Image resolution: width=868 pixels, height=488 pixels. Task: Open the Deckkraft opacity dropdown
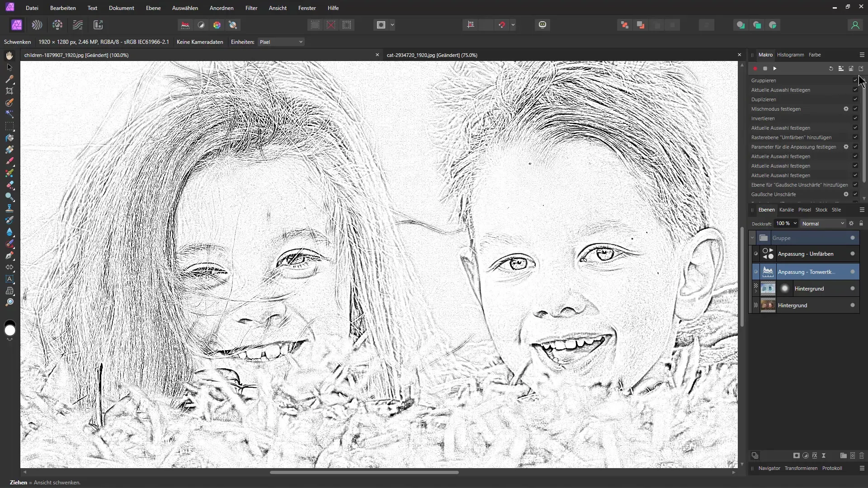click(795, 224)
